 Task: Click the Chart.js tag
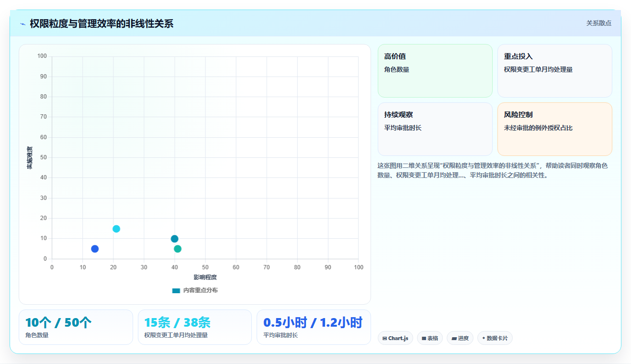(395, 338)
